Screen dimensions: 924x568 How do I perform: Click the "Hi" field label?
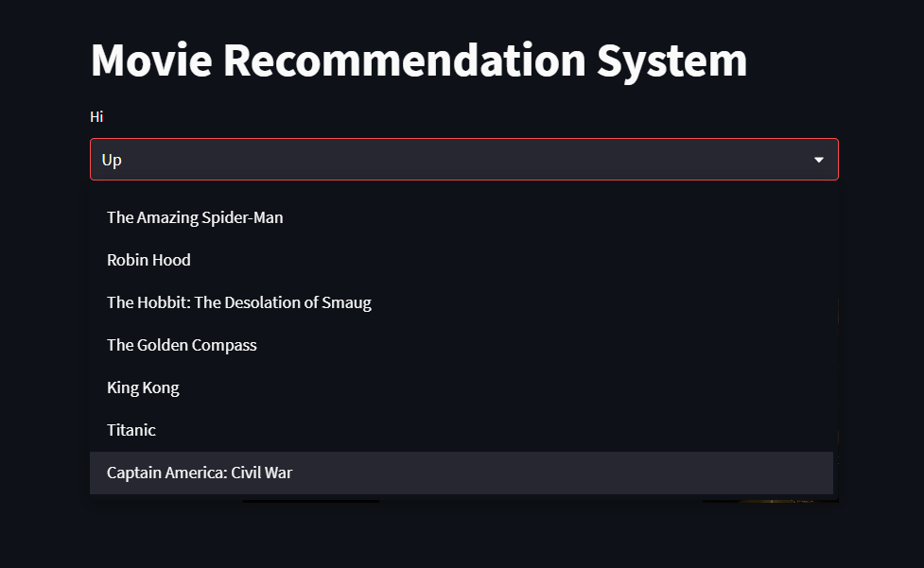tap(96, 116)
